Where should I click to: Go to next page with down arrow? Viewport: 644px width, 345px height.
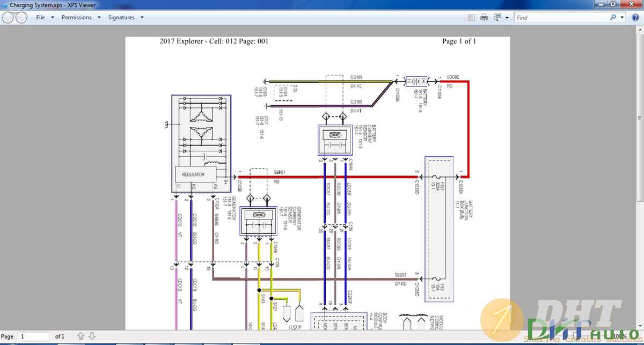click(92, 336)
